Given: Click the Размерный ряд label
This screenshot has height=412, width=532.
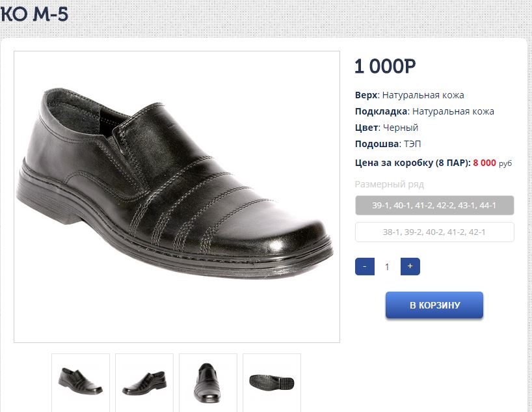Looking at the screenshot, I should point(389,184).
